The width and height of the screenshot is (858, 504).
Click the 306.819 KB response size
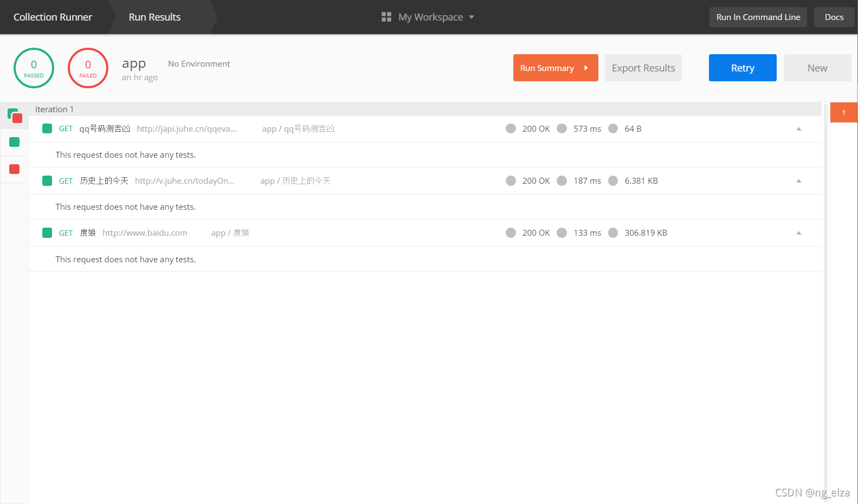646,232
